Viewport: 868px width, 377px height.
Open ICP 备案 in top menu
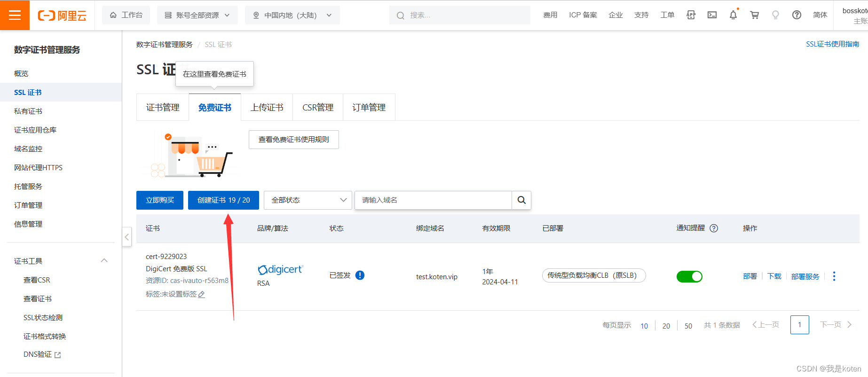(583, 15)
